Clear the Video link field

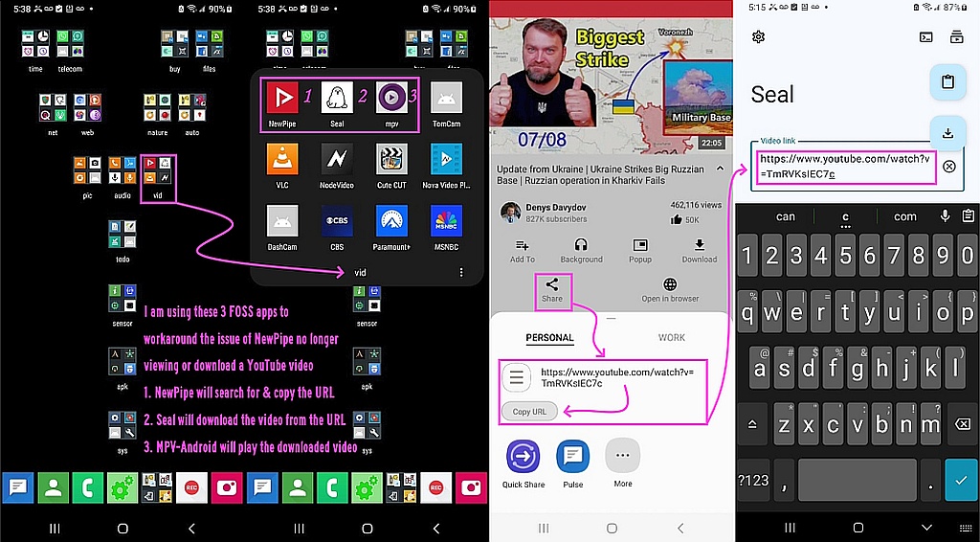coord(948,167)
